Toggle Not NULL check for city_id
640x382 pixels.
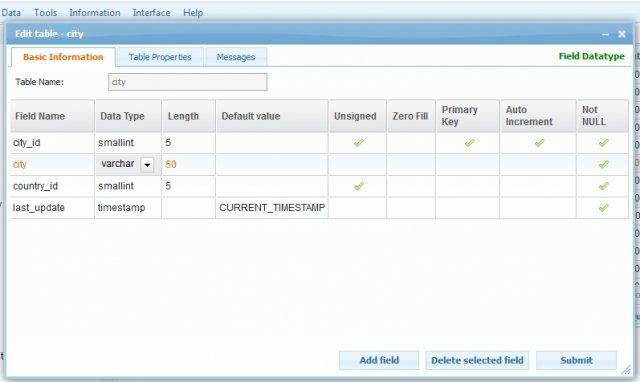pos(604,143)
